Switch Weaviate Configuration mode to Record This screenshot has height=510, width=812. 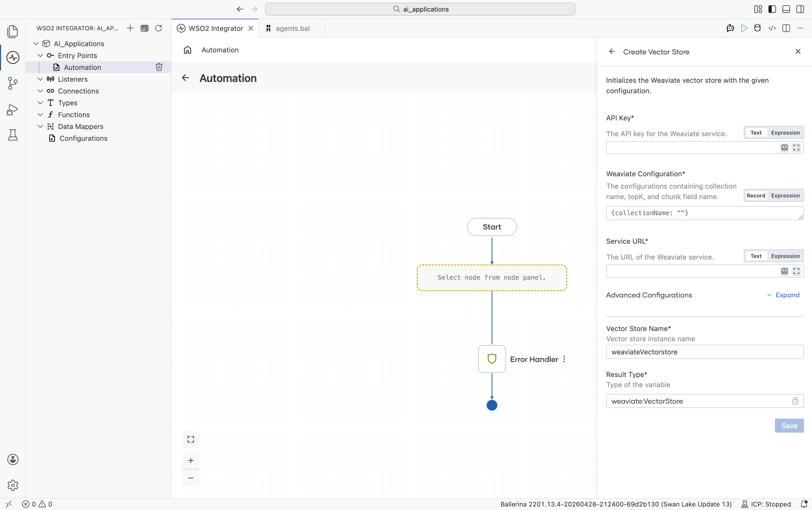point(756,195)
